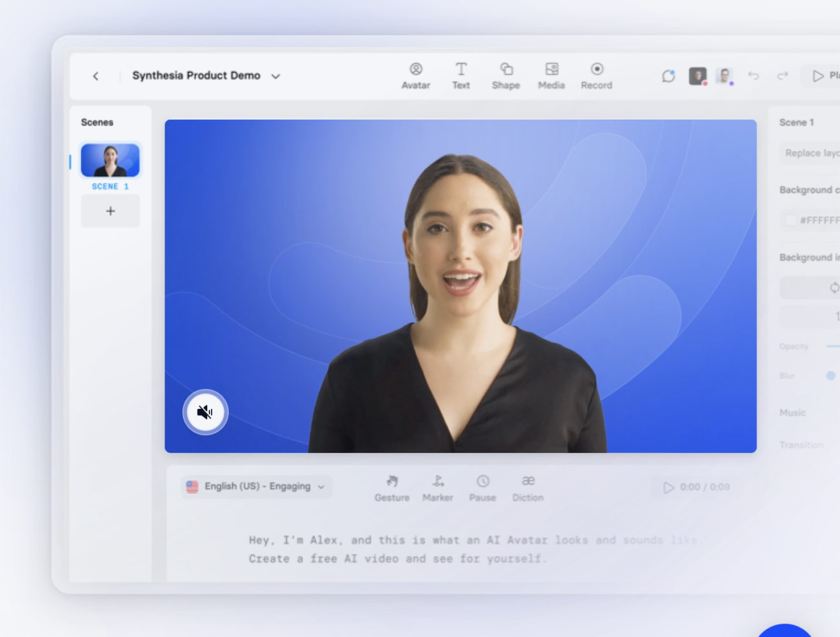Click the Record icon

(597, 76)
